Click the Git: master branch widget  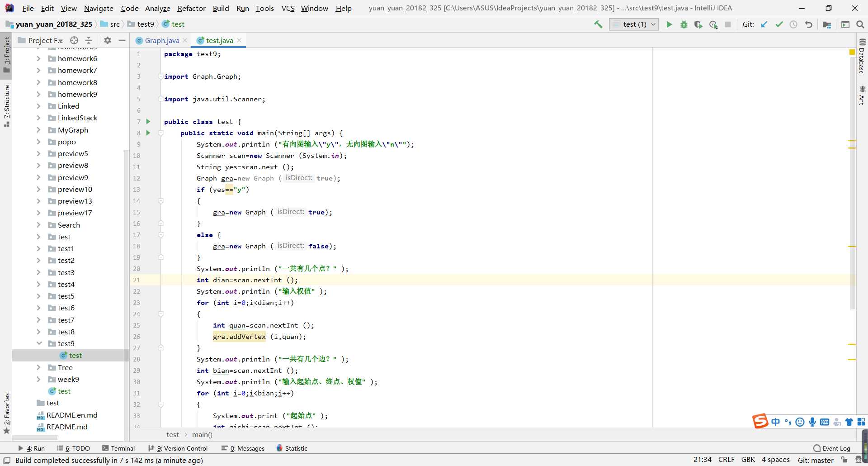pyautogui.click(x=816, y=460)
